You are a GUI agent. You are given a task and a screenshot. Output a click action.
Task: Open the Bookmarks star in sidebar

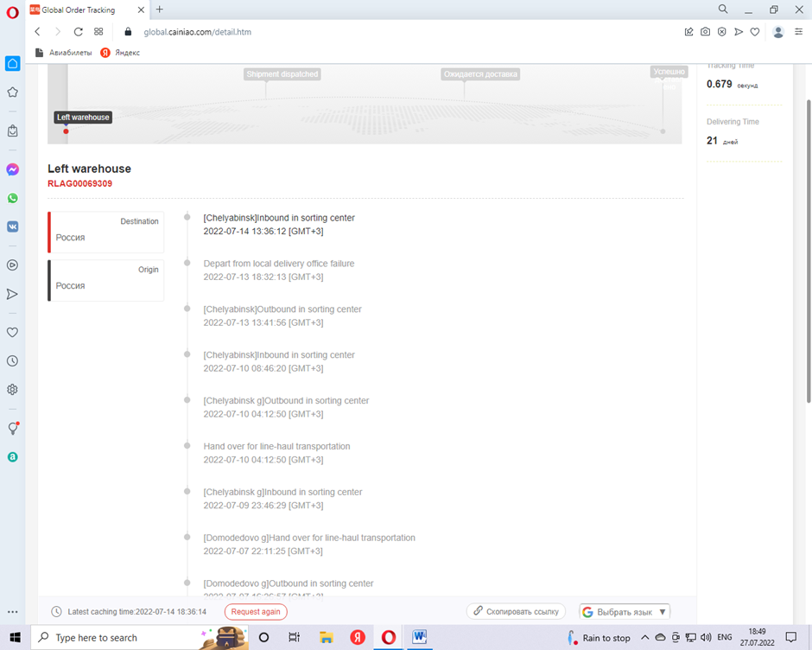(x=12, y=92)
